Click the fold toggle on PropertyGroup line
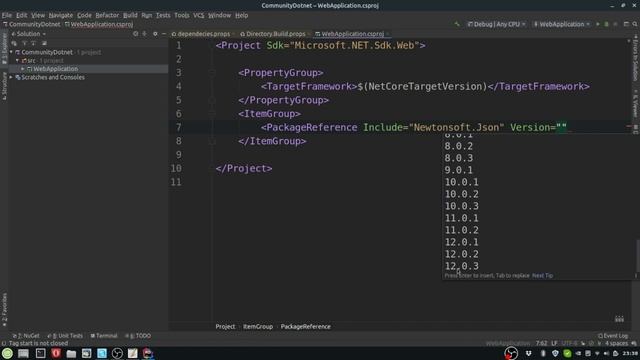The width and height of the screenshot is (640, 360). point(212,73)
